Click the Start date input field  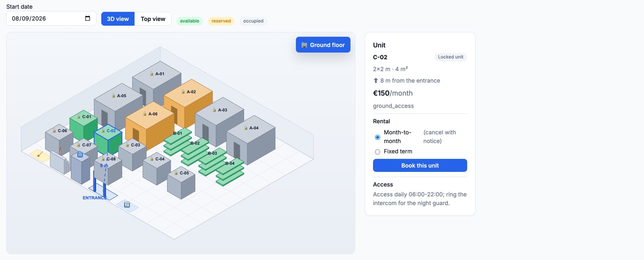(51, 18)
